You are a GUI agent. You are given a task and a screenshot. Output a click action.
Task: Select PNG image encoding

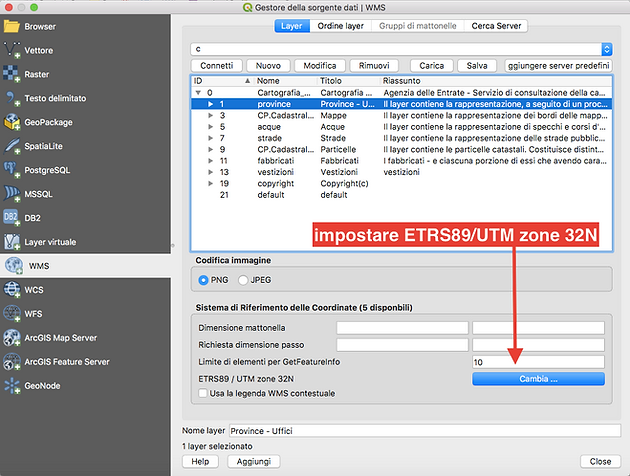pos(203,280)
